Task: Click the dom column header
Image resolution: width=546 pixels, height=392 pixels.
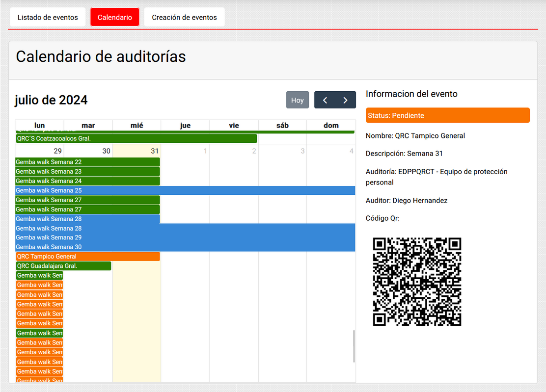Action: (331, 125)
